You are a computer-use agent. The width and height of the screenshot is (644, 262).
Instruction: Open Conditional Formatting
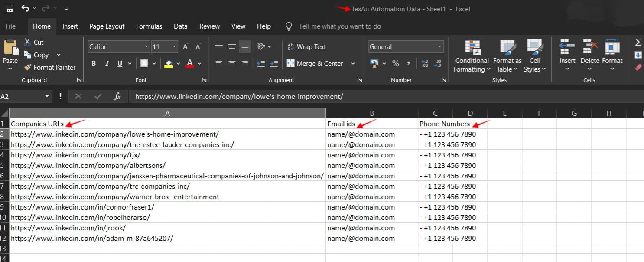[472, 56]
